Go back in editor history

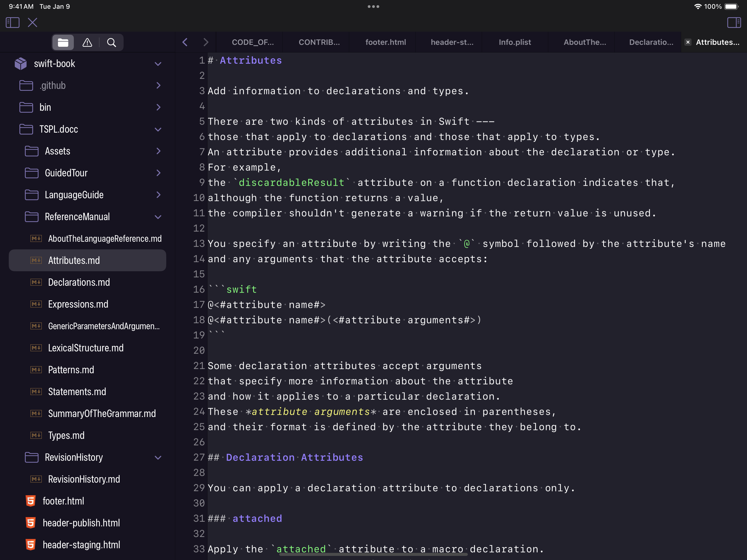pyautogui.click(x=185, y=42)
